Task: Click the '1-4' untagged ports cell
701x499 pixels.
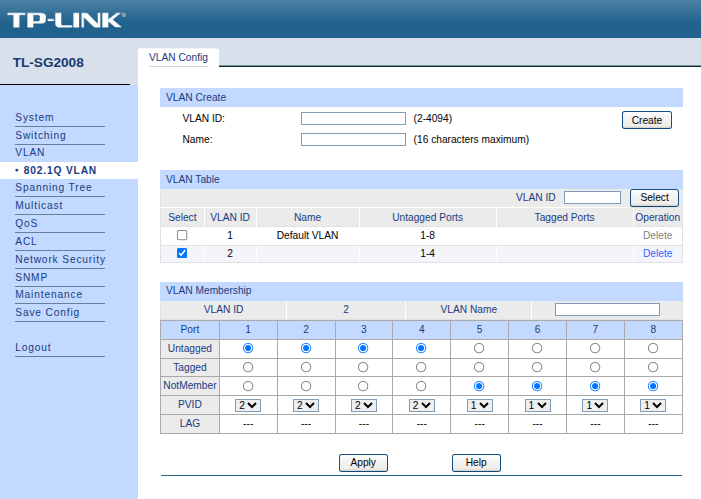Action: pyautogui.click(x=427, y=253)
